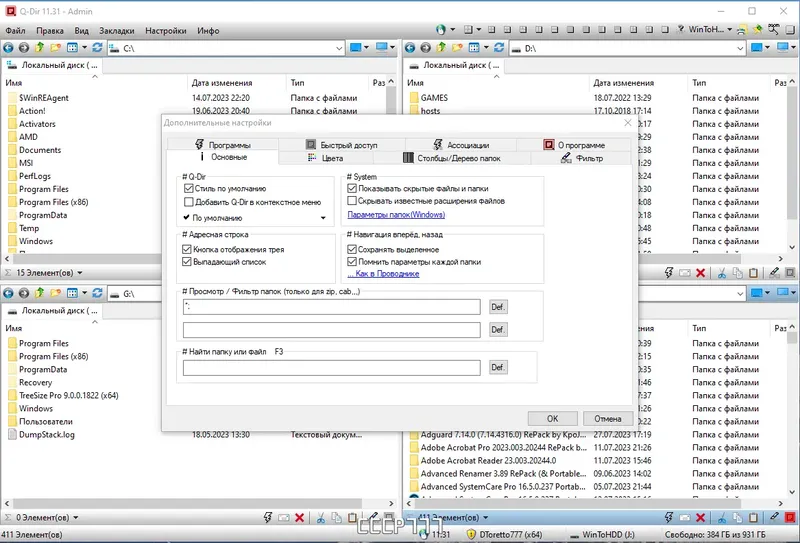Click the scissors cut icon under G:\ pane
800x543 pixels.
coord(320,518)
